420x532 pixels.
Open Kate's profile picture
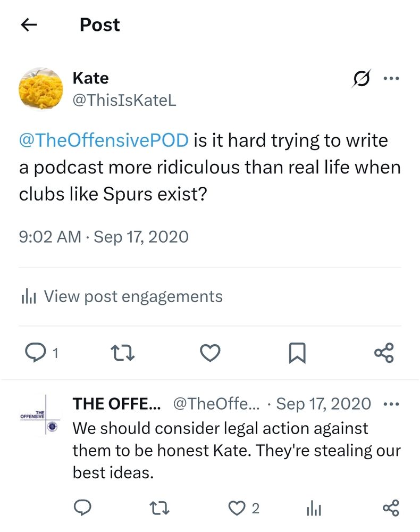coord(40,88)
